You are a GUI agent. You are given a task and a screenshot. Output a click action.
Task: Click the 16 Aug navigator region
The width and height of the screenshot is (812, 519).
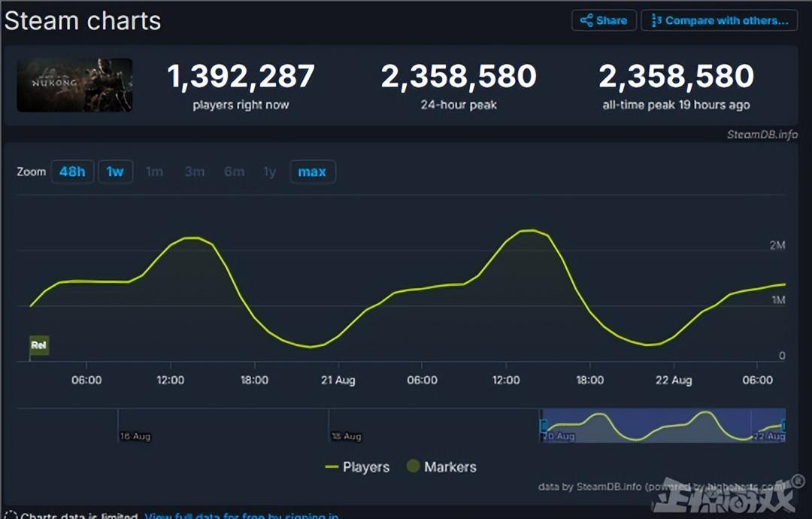(135, 436)
